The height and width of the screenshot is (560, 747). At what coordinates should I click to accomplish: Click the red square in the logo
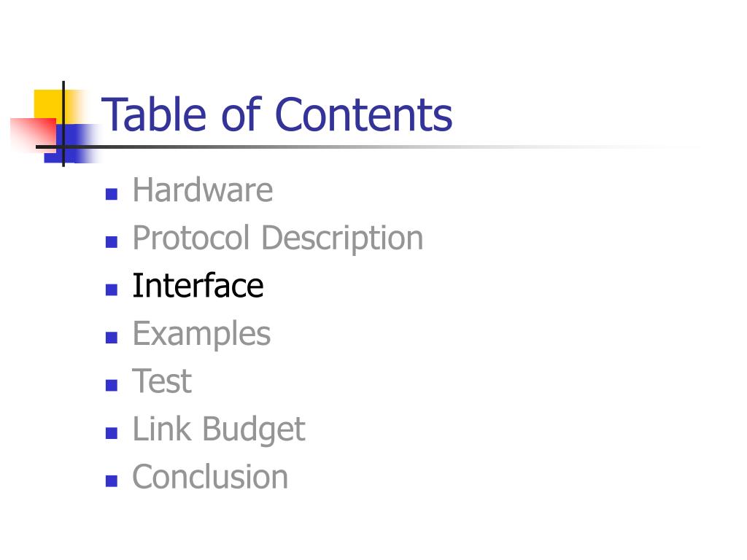point(32,134)
